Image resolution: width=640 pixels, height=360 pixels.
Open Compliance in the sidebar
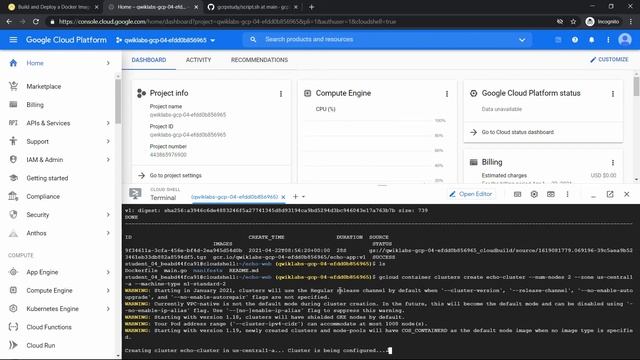tap(43, 196)
